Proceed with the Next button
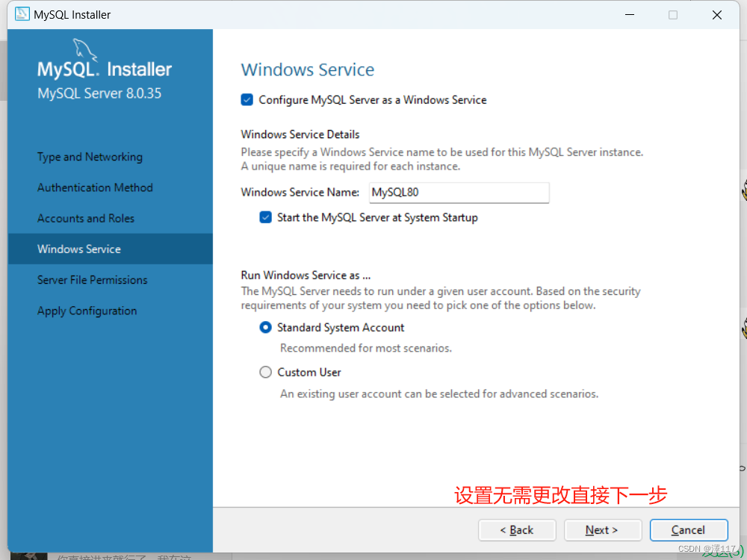 coord(603,530)
